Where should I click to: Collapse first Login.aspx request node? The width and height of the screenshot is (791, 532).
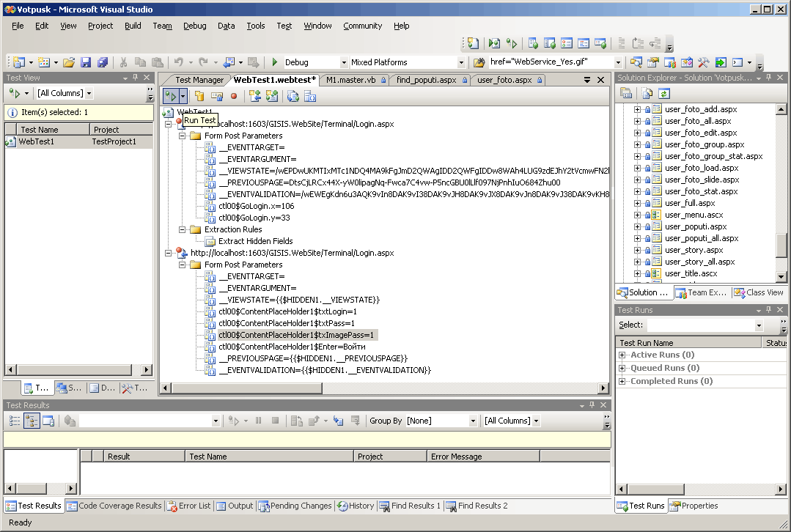(x=168, y=124)
